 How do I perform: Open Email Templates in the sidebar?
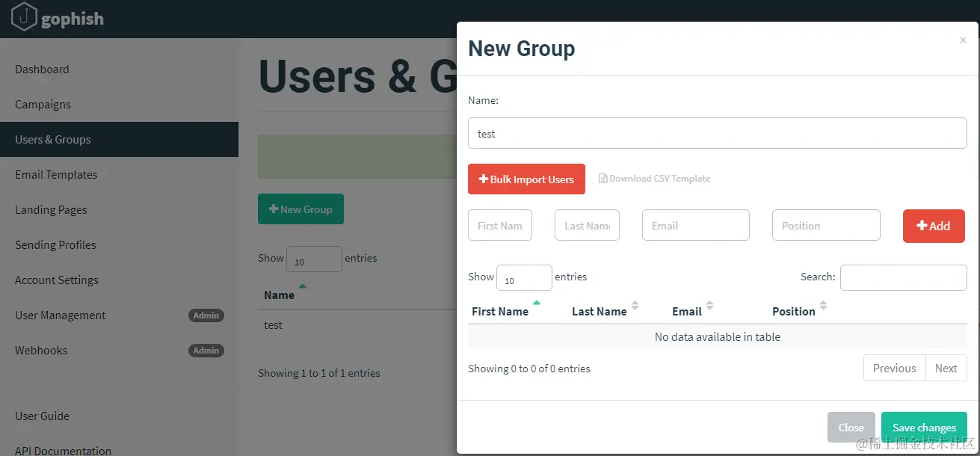point(56,175)
